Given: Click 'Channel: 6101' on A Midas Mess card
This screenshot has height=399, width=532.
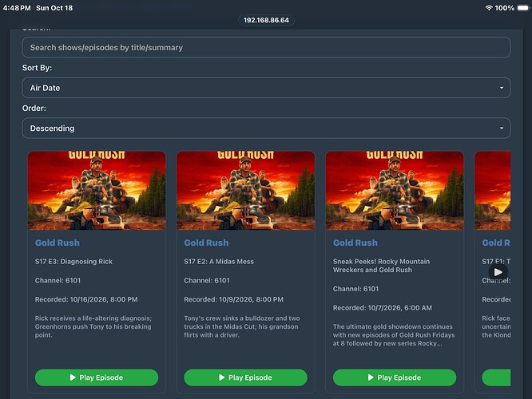Looking at the screenshot, I should pyautogui.click(x=207, y=280).
